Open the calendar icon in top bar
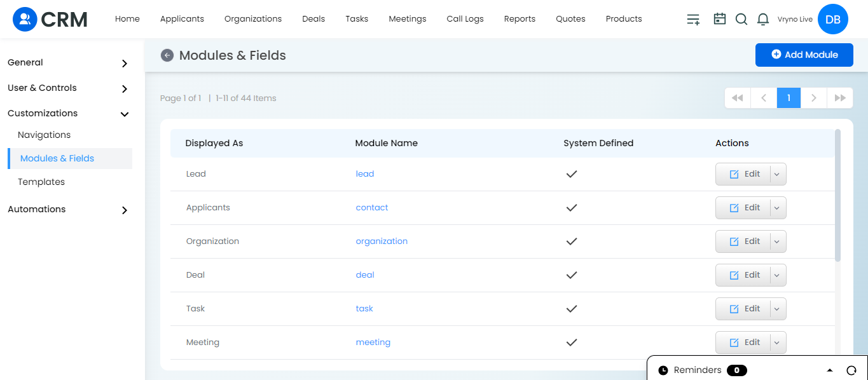 tap(719, 19)
